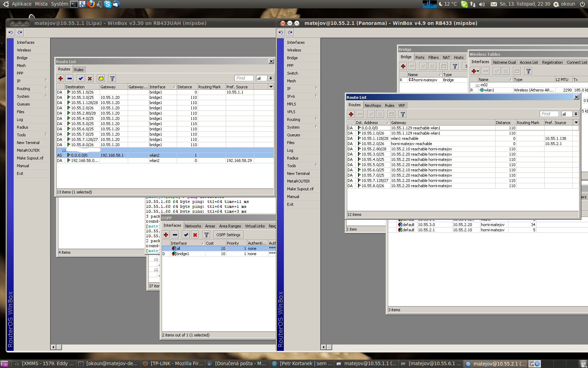Click disable red X in Lipa Route List
This screenshot has height=368, width=588.
(x=90, y=79)
